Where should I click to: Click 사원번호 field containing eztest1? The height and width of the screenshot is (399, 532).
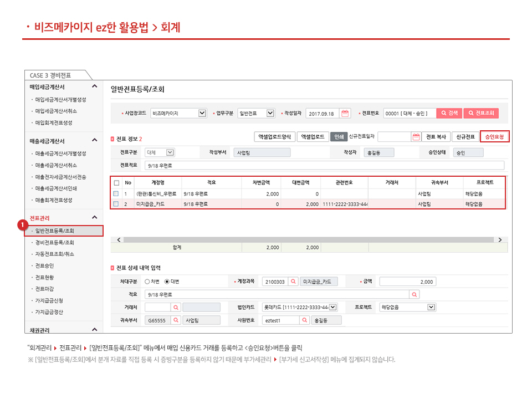click(281, 320)
